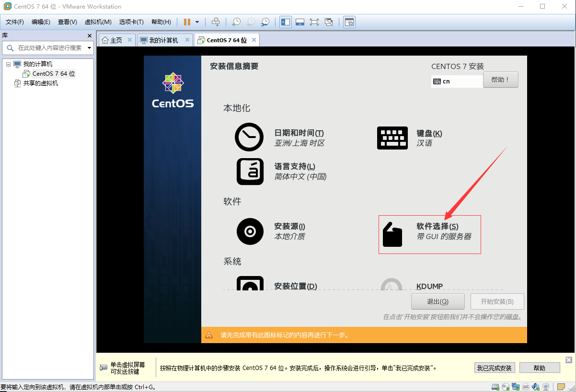Image resolution: width=576 pixels, height=392 pixels.
Task: Click the message log note icon in the status bar
Action: [561, 387]
